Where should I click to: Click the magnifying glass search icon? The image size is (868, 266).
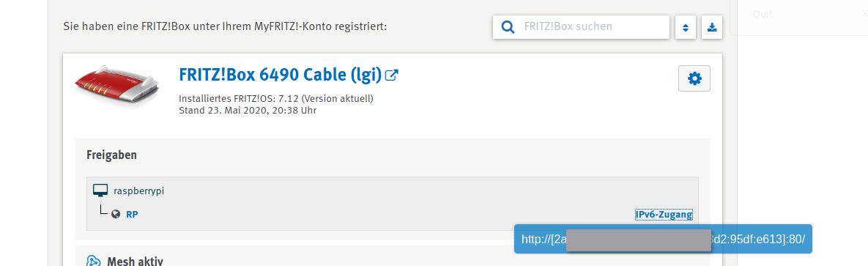click(508, 26)
